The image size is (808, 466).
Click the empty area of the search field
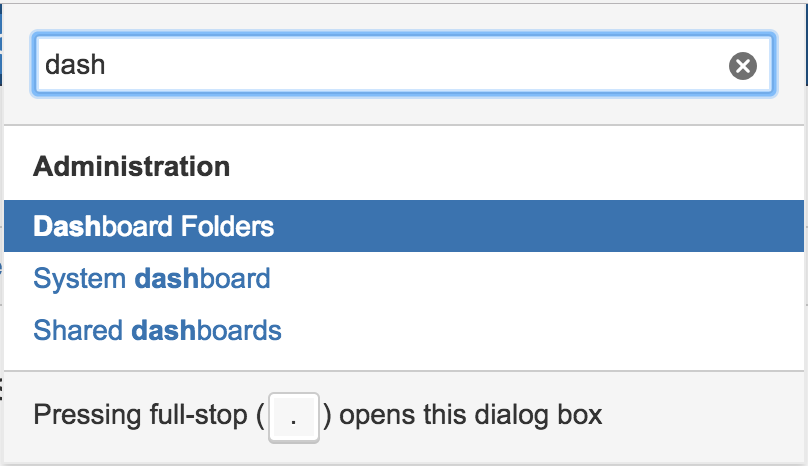coord(450,66)
